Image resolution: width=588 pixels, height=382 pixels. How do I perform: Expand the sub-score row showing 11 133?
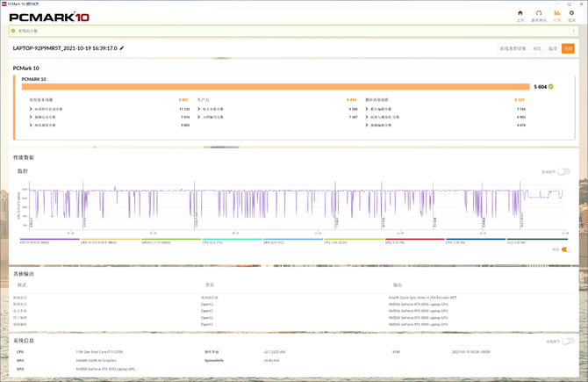110,109
